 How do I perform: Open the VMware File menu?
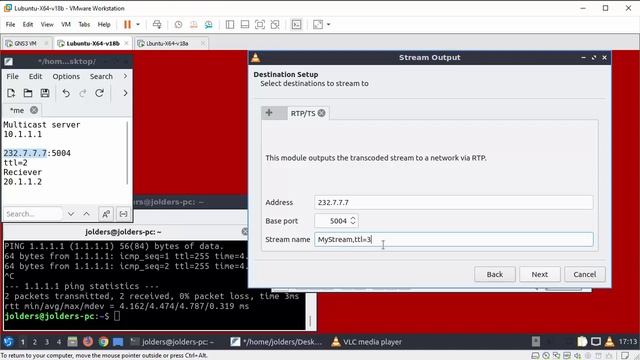[x=10, y=24]
